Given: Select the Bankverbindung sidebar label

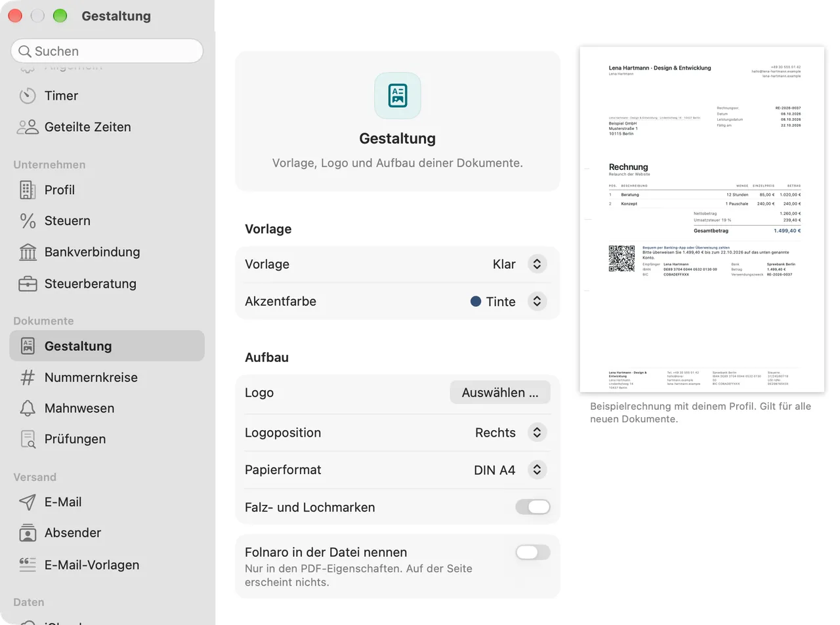Looking at the screenshot, I should click(93, 252).
